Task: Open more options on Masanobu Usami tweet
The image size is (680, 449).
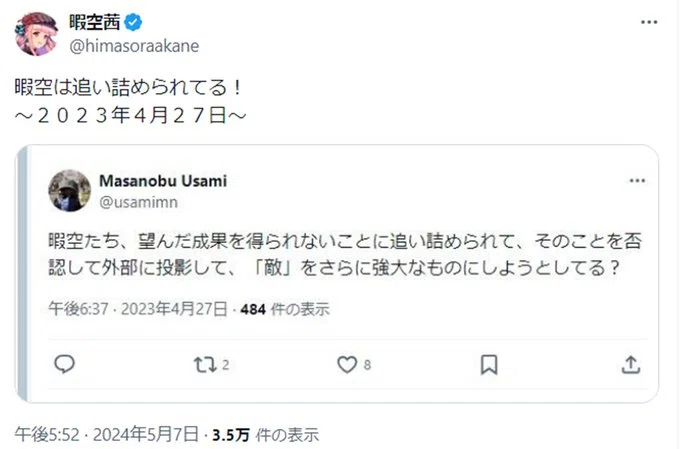Action: (637, 180)
